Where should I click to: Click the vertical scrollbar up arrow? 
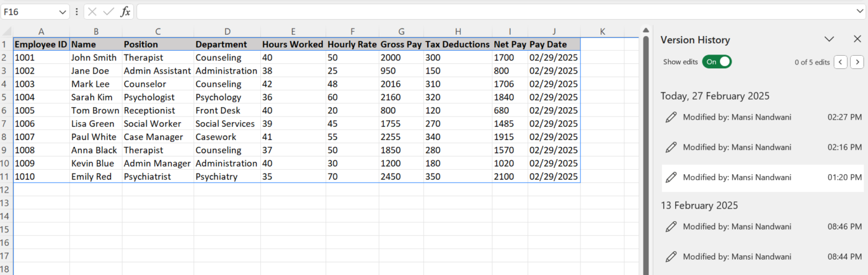click(645, 31)
